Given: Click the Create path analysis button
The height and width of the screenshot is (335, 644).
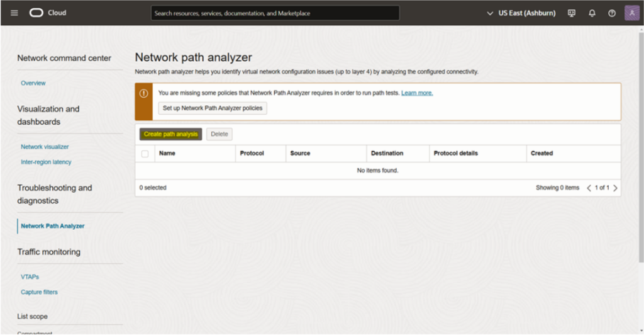Looking at the screenshot, I should [x=170, y=134].
